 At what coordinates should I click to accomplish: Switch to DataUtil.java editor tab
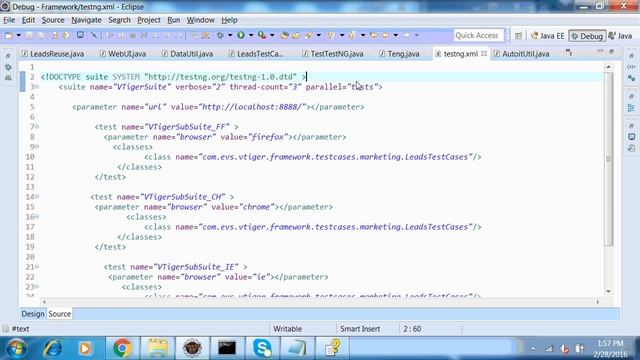coord(187,53)
